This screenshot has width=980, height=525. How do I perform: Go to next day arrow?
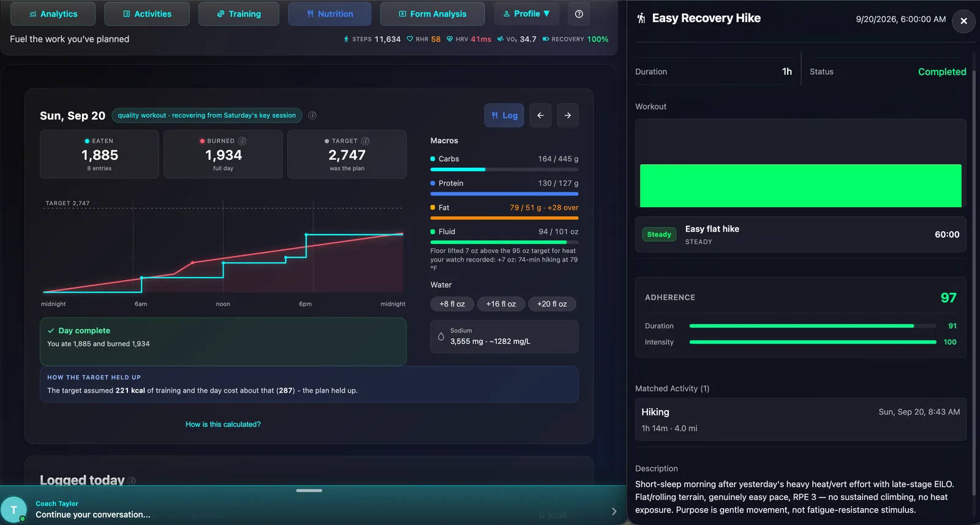click(568, 115)
